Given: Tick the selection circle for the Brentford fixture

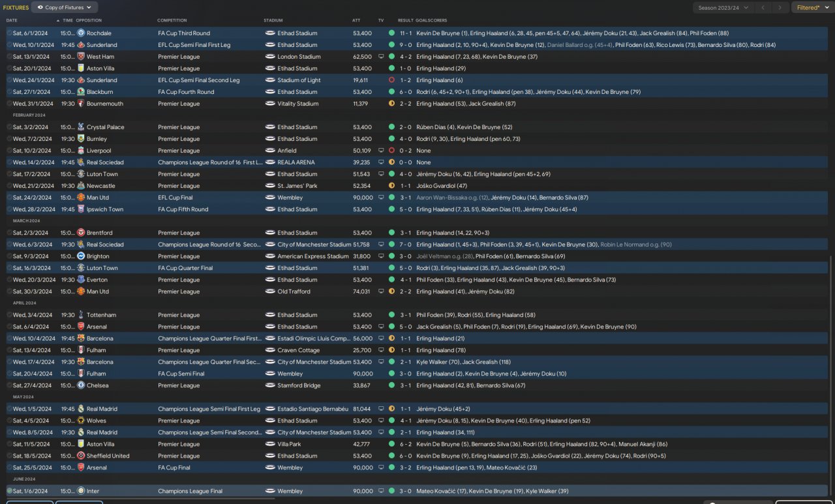Looking at the screenshot, I should 9,233.
